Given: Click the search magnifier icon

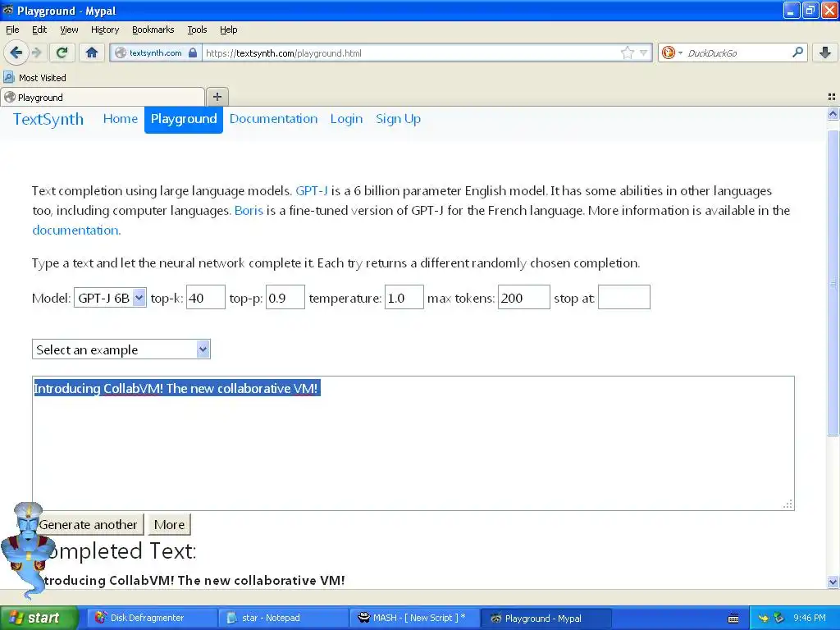Looking at the screenshot, I should [x=797, y=52].
